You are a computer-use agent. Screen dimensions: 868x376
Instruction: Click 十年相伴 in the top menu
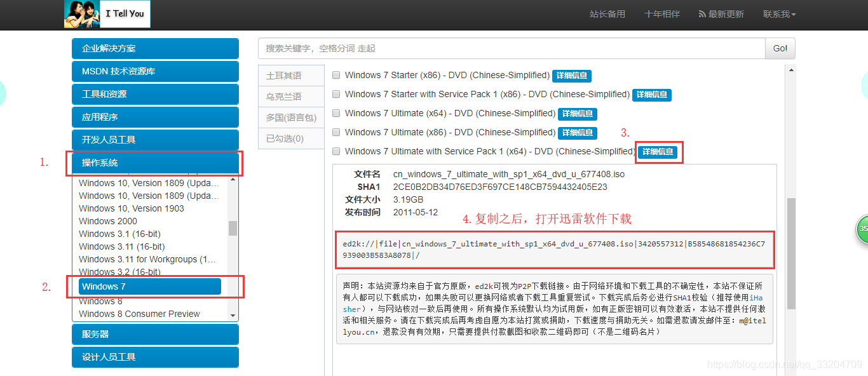tap(661, 13)
